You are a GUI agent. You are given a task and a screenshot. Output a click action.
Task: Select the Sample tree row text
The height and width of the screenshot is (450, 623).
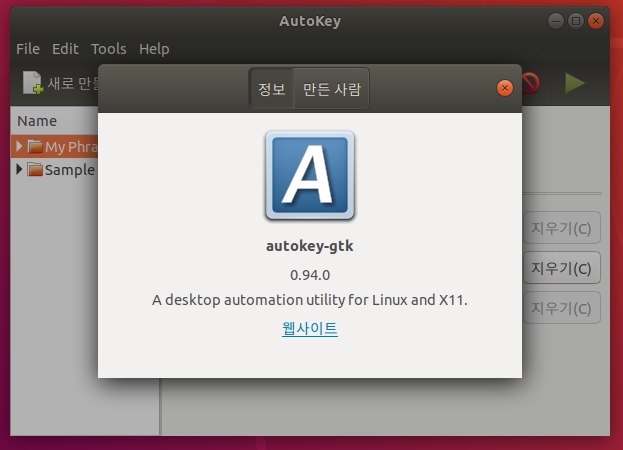70,170
